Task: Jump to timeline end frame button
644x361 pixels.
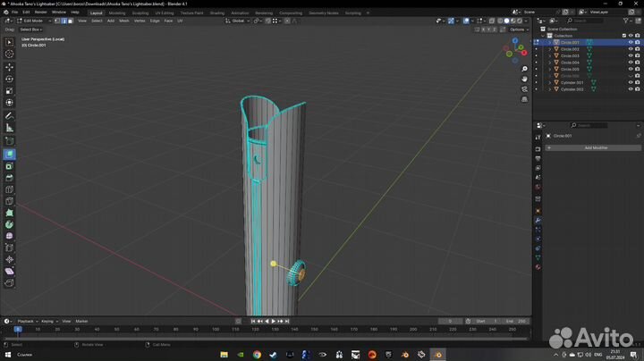Action: [x=287, y=321]
